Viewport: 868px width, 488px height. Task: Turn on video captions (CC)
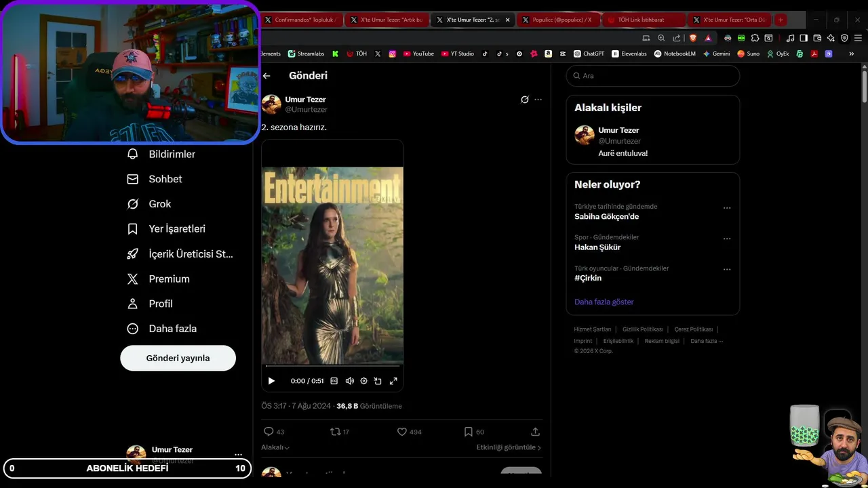pos(334,381)
